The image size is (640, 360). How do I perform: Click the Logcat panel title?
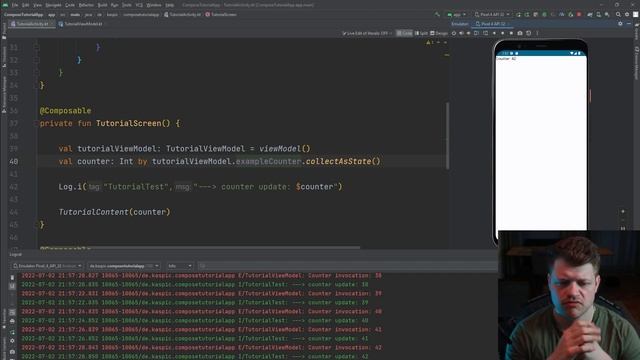click(x=16, y=254)
